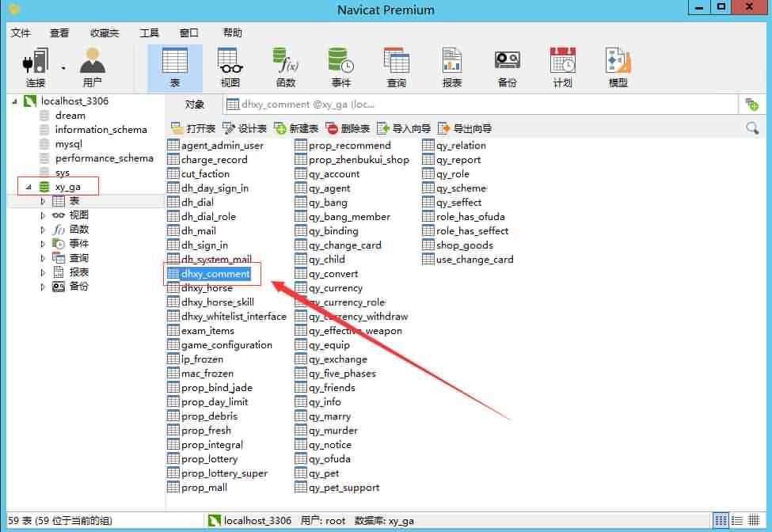This screenshot has height=532, width=772.
Task: Collapse the xy_ga database node
Action: click(29, 187)
